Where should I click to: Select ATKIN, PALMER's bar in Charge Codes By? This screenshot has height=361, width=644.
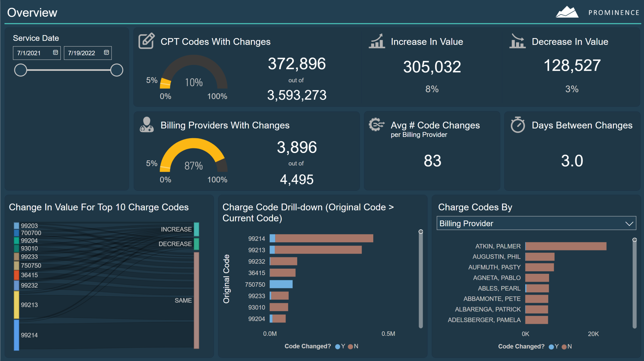(566, 246)
